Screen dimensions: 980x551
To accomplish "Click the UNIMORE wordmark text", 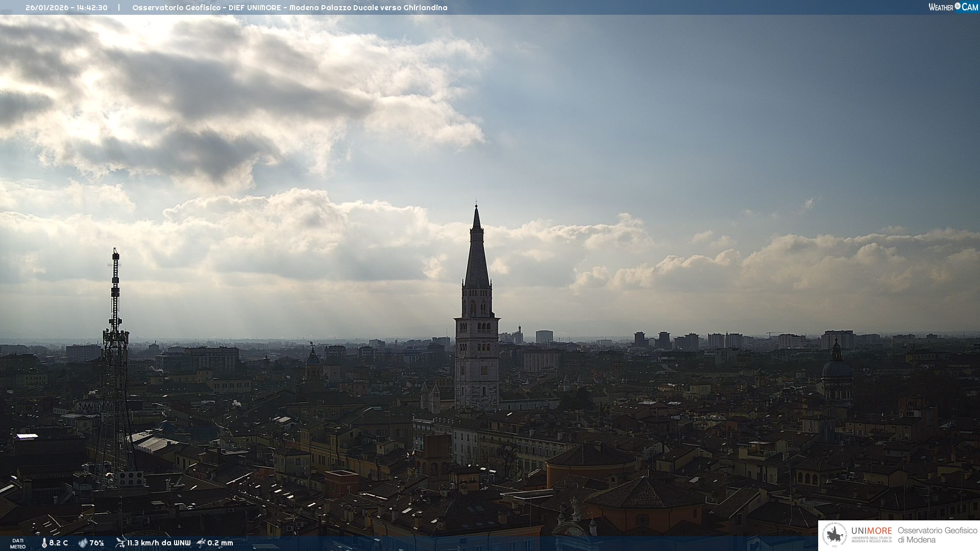I will click(x=871, y=531).
